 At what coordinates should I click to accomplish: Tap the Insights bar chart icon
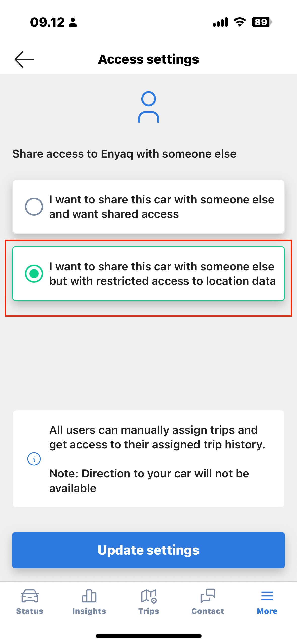click(89, 596)
